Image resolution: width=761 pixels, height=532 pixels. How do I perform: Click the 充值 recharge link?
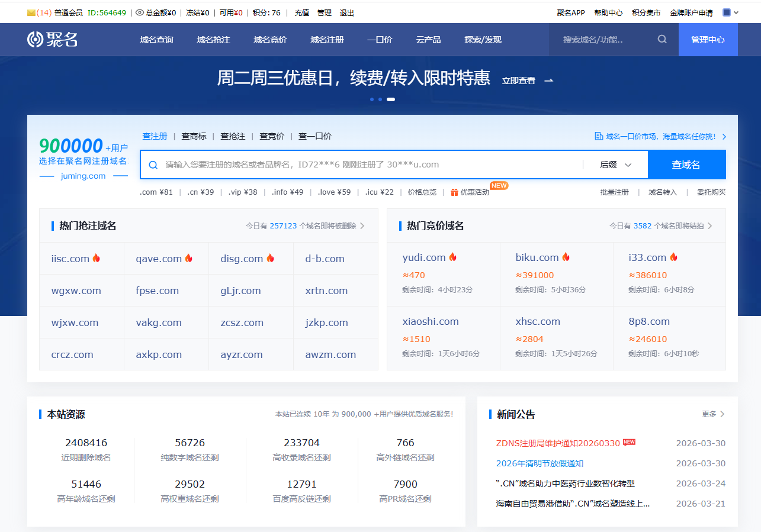coord(301,12)
